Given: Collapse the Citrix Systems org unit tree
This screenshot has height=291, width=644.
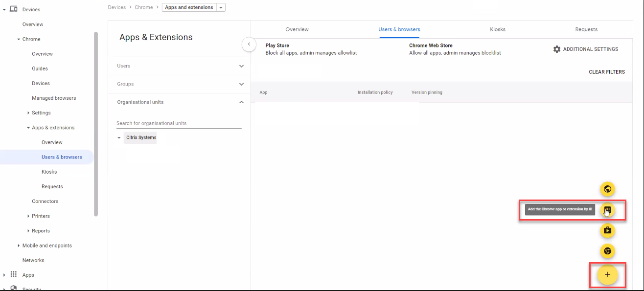Looking at the screenshot, I should [x=119, y=138].
